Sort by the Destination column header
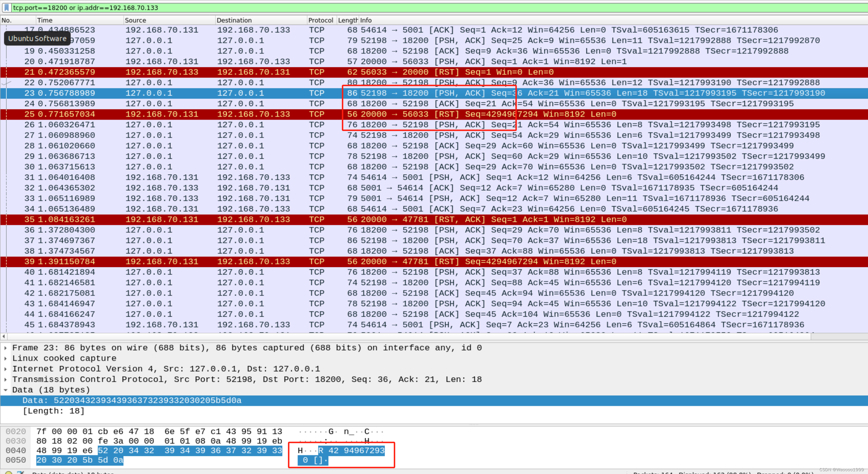Screen dimensions: 868x474 coord(261,20)
